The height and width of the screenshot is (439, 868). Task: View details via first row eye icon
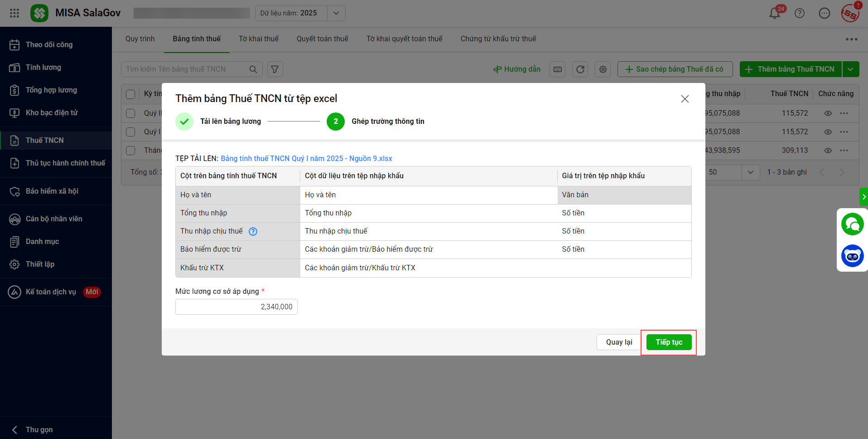coord(828,113)
